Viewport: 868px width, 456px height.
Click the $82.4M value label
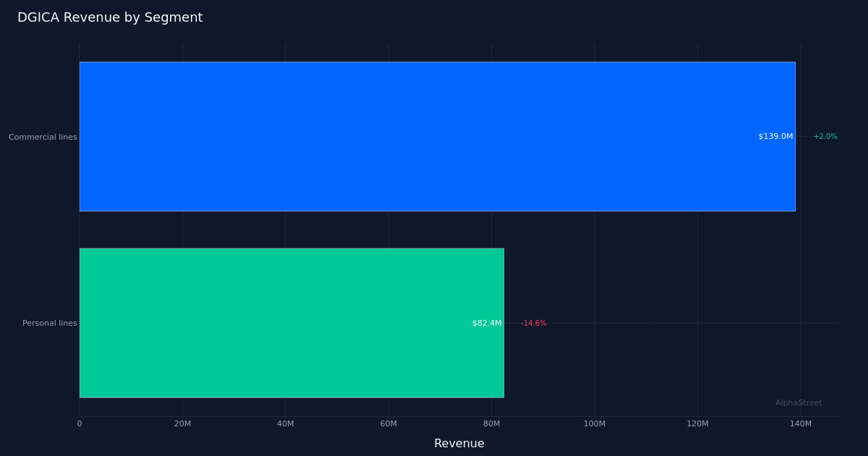coord(487,323)
